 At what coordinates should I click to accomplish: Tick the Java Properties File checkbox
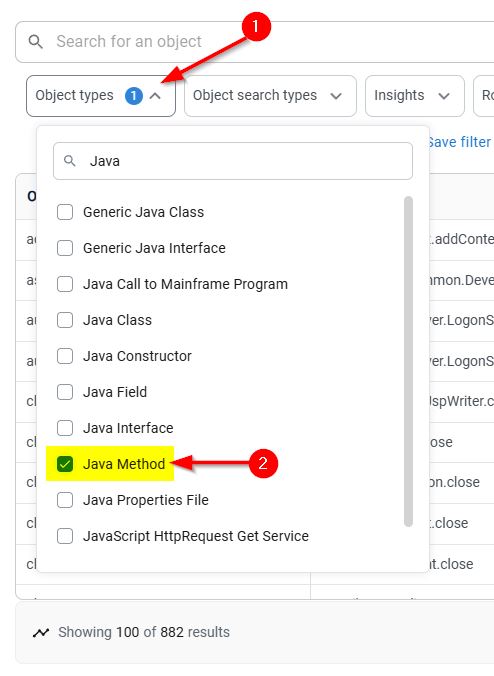[x=65, y=500]
